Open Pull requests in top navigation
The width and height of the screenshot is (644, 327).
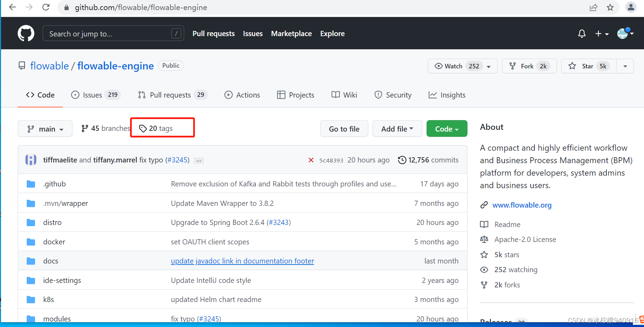click(214, 34)
